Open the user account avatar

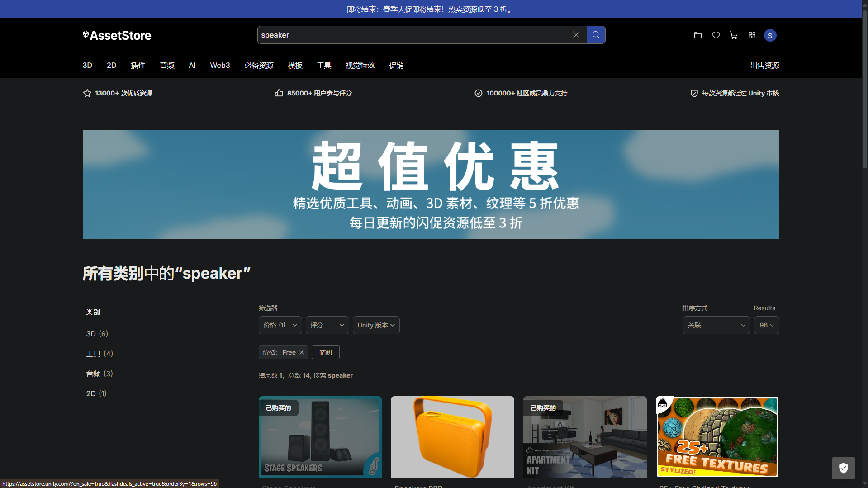click(x=770, y=35)
